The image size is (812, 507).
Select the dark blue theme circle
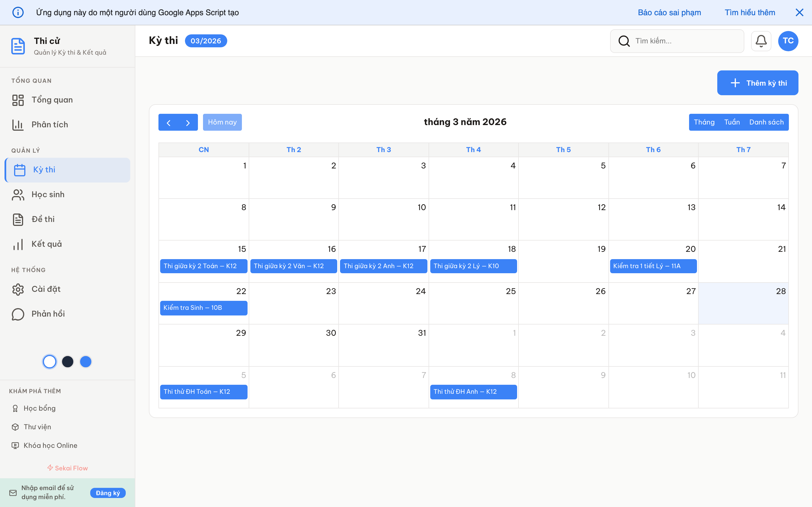click(68, 361)
